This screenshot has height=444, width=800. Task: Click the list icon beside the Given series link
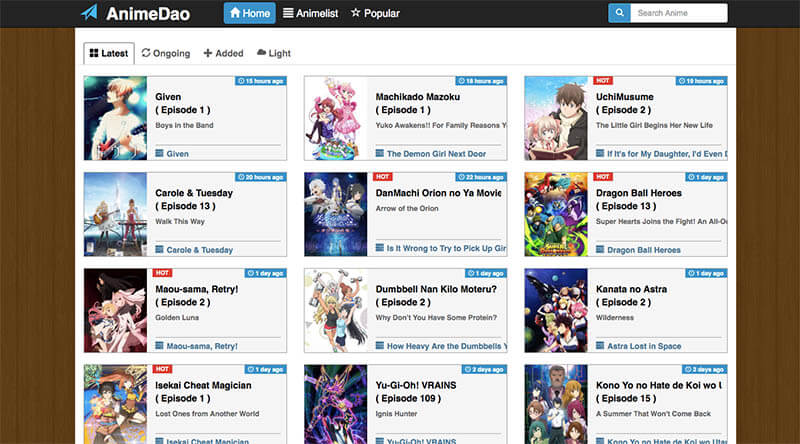tap(160, 153)
